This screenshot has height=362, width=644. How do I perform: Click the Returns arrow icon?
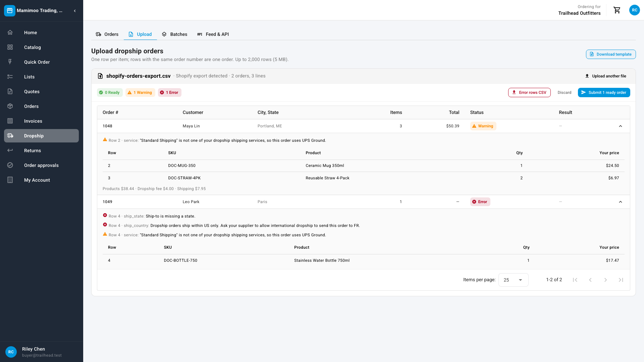tap(10, 150)
